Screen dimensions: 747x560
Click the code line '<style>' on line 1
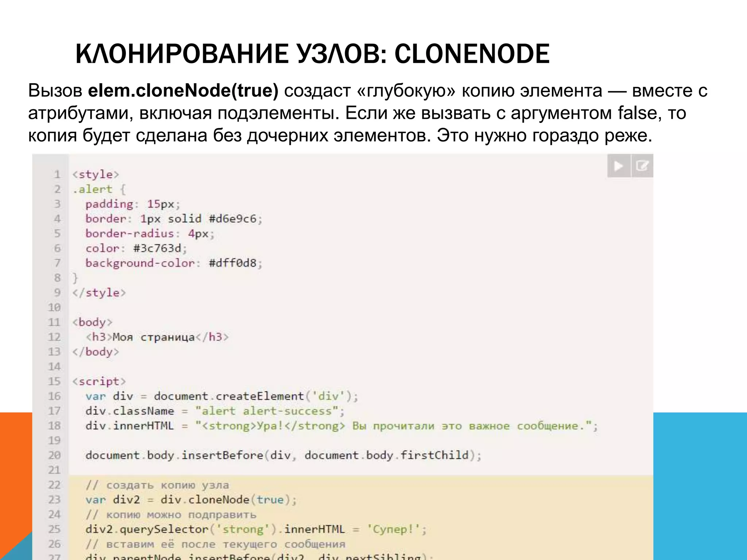(96, 174)
